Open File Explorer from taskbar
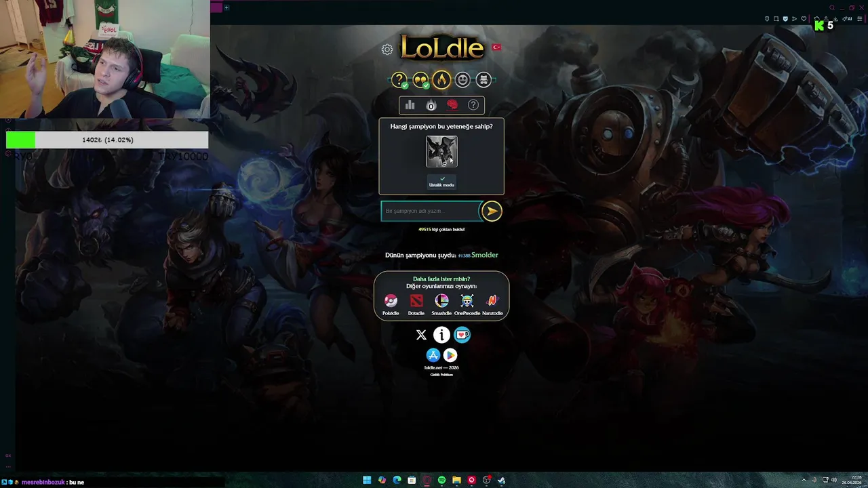The width and height of the screenshot is (868, 488). tap(456, 480)
